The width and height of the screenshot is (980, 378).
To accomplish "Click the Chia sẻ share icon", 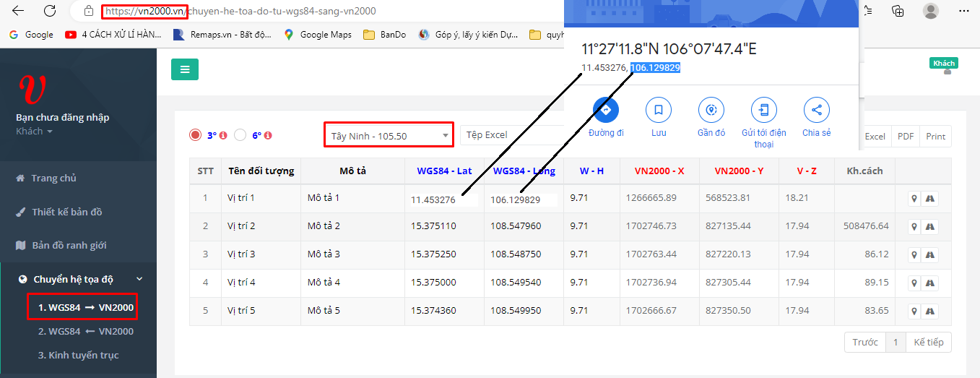I will pyautogui.click(x=817, y=110).
